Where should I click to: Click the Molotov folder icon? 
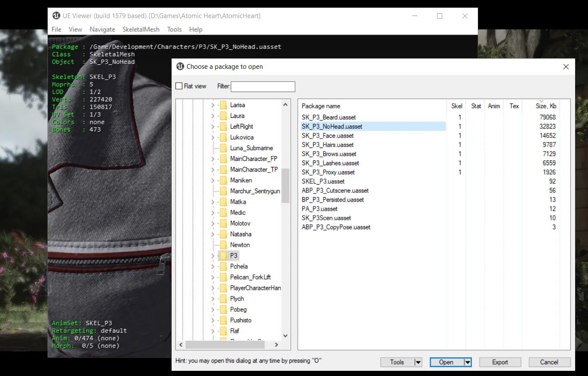coord(223,223)
